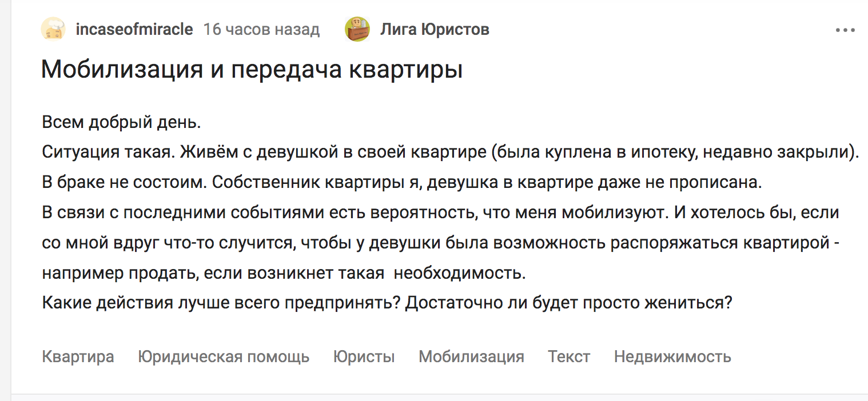
Task: Click the line starting 'например продать'
Action: [284, 273]
